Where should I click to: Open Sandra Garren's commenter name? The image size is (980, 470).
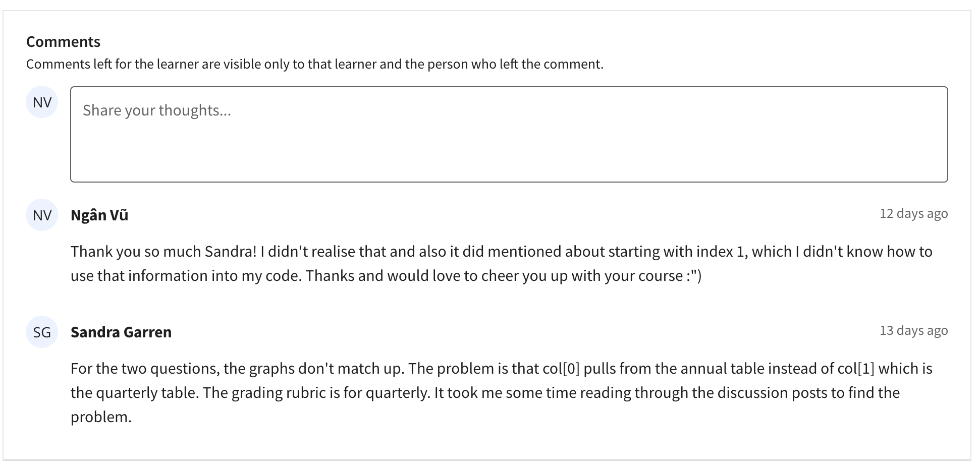pos(121,332)
